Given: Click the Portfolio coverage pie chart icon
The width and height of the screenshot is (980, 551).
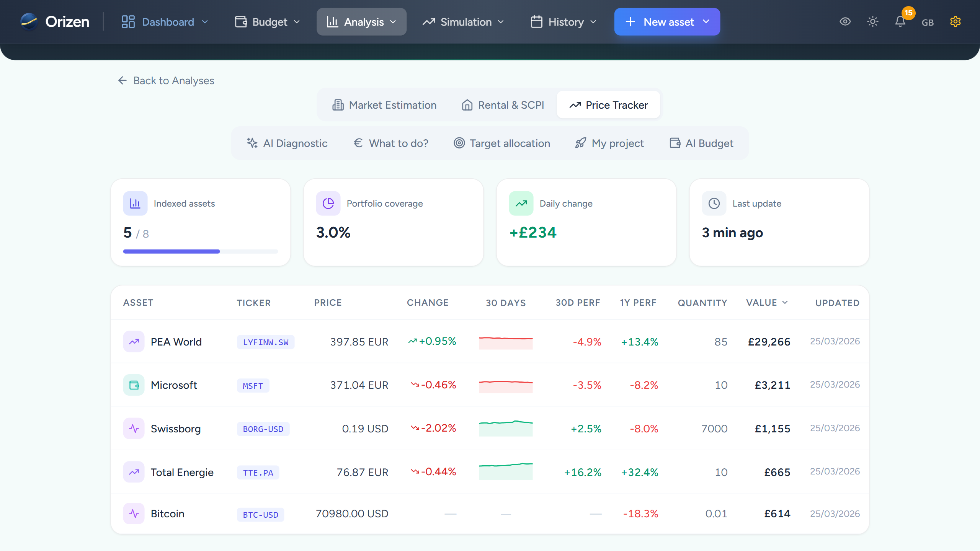Looking at the screenshot, I should tap(328, 203).
